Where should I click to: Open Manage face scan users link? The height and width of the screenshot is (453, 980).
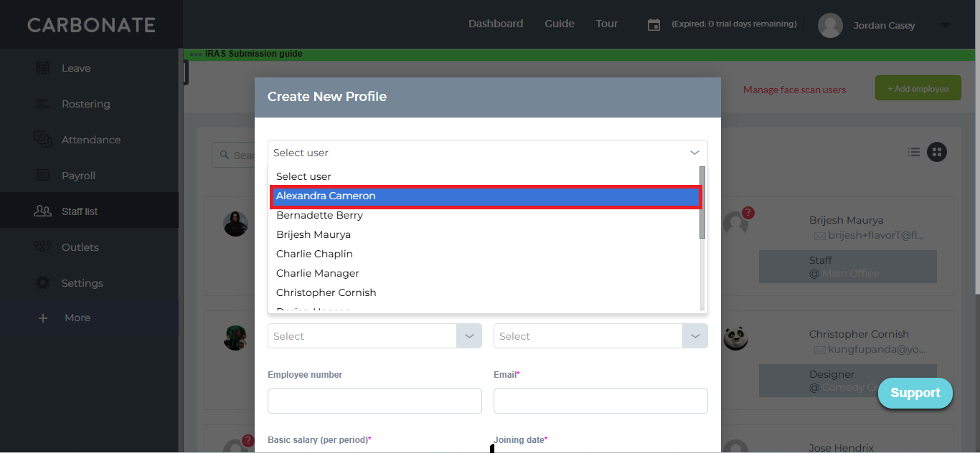794,90
